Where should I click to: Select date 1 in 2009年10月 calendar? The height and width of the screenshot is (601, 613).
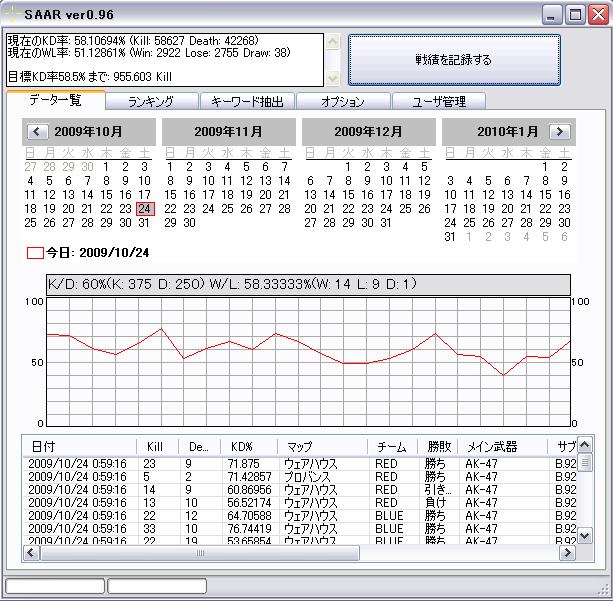pyautogui.click(x=106, y=167)
